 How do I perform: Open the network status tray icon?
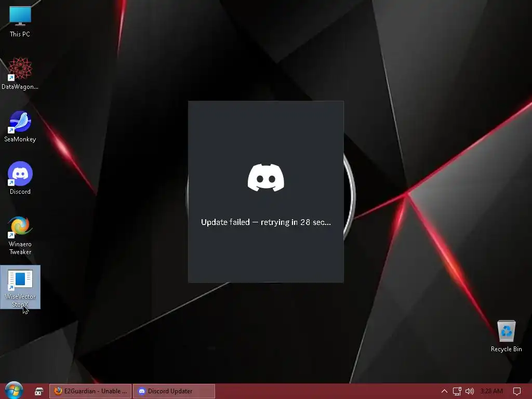pos(457,391)
